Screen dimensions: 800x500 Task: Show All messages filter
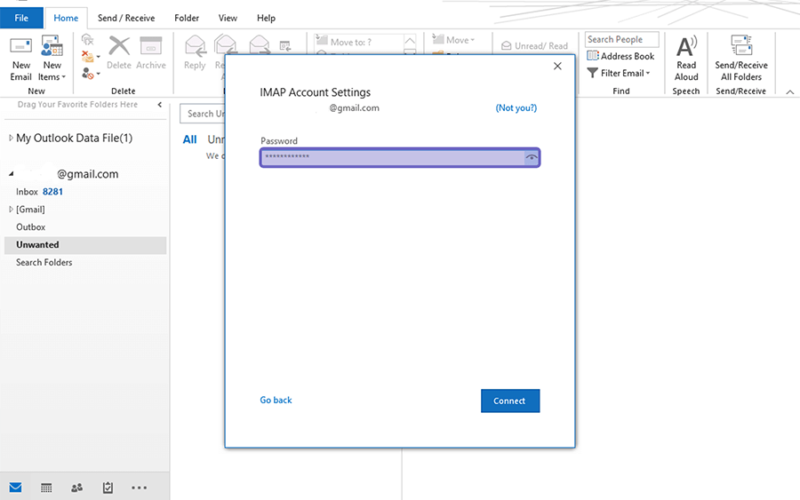(190, 139)
